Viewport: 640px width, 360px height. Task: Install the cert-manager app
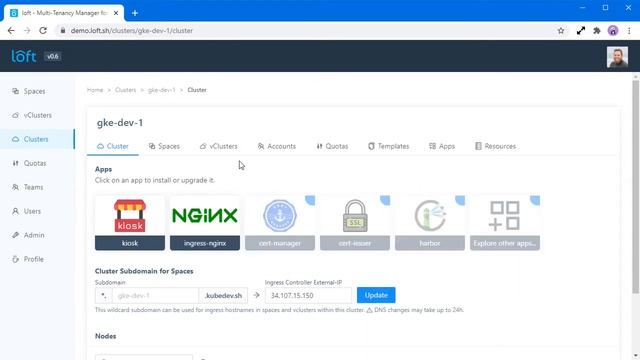[x=280, y=223]
